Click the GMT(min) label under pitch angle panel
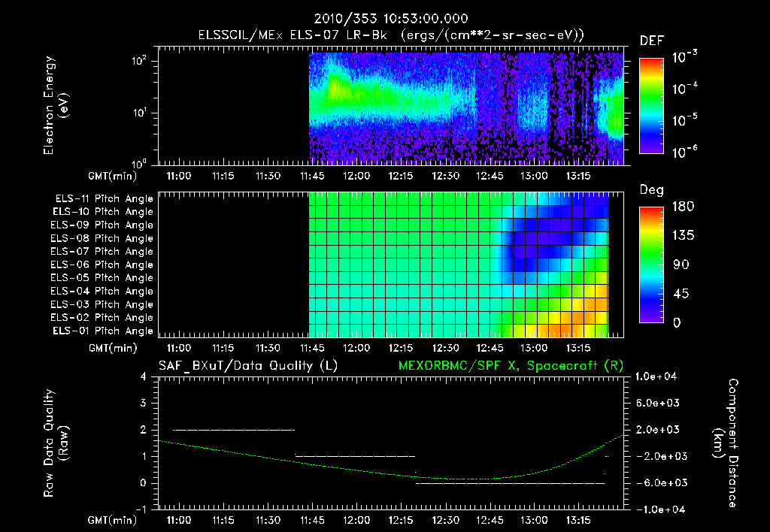 tap(113, 349)
